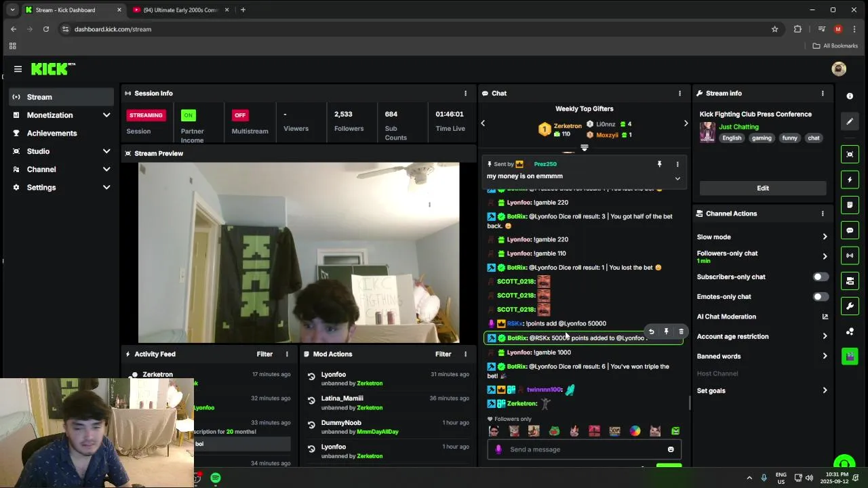The height and width of the screenshot is (488, 868).
Task: Expand the pinned message with chevron
Action: pyautogui.click(x=677, y=178)
